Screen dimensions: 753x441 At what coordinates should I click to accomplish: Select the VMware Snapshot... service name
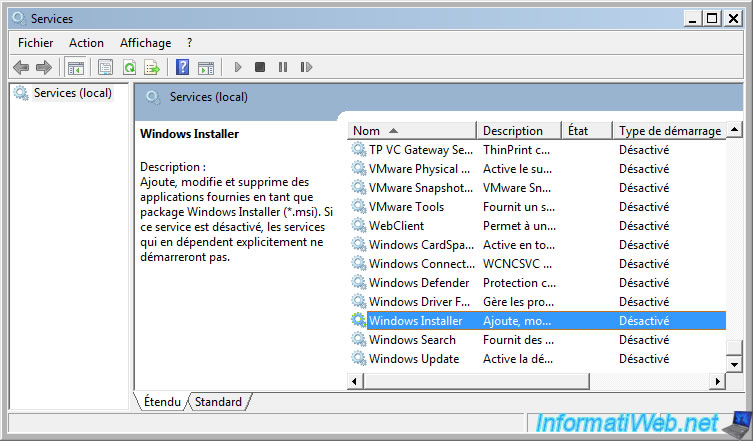[x=421, y=188]
